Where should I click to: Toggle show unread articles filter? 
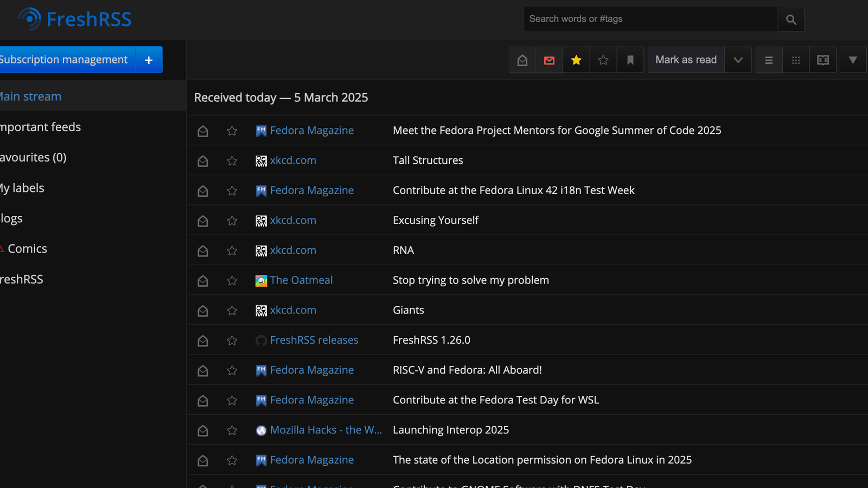tap(550, 60)
